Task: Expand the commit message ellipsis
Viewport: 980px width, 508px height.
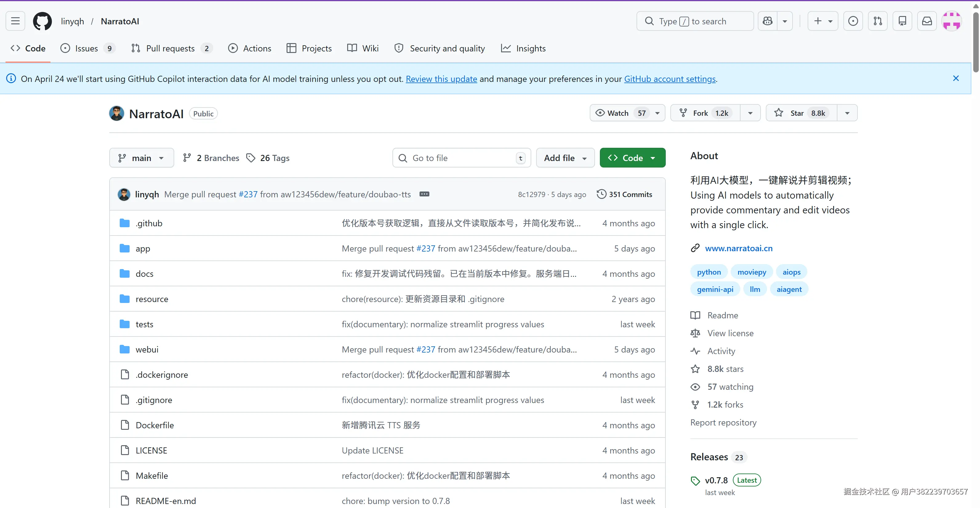Action: (x=424, y=194)
